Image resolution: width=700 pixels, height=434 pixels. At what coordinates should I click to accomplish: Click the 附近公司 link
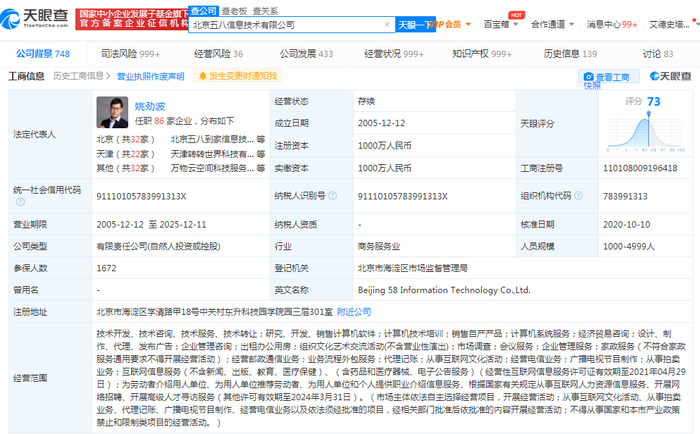tap(354, 312)
